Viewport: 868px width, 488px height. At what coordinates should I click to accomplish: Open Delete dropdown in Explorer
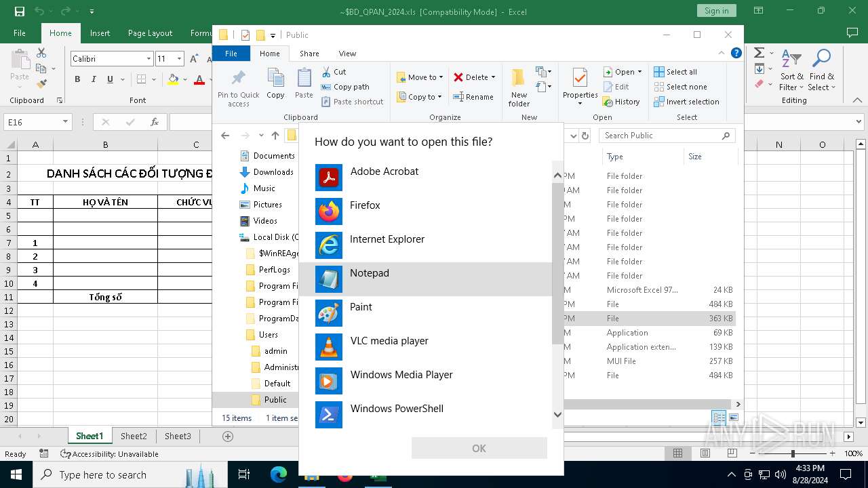pos(493,77)
